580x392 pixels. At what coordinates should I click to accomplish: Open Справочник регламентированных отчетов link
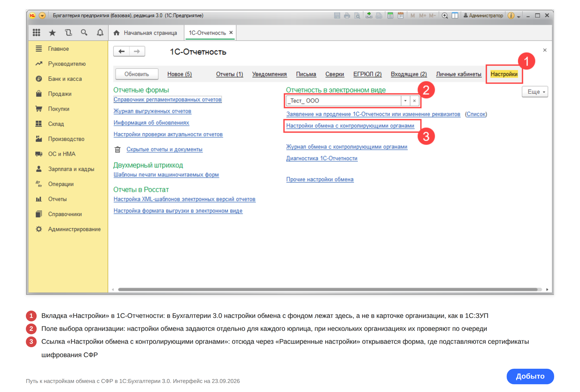pyautogui.click(x=168, y=100)
